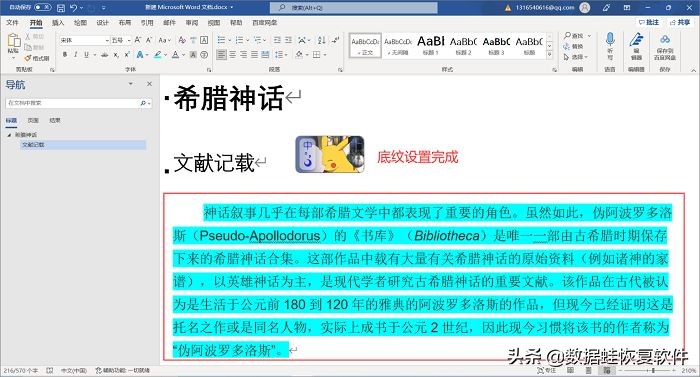
Task: Click the Clear Formatting icon
Action: click(182, 40)
